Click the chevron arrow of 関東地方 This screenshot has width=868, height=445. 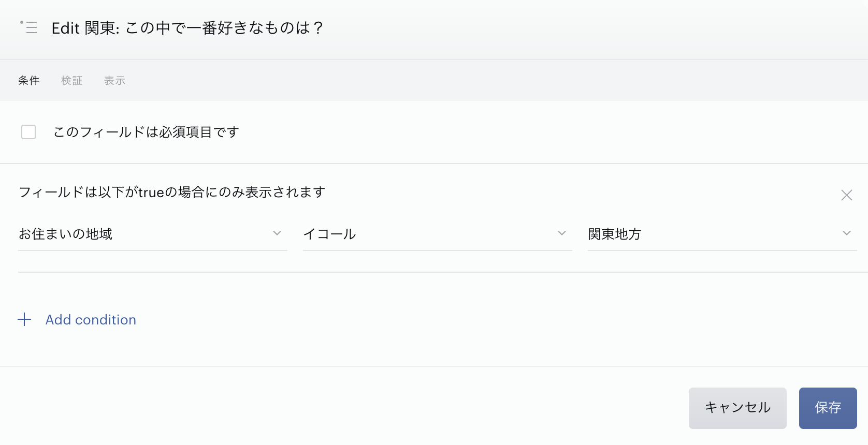(847, 233)
